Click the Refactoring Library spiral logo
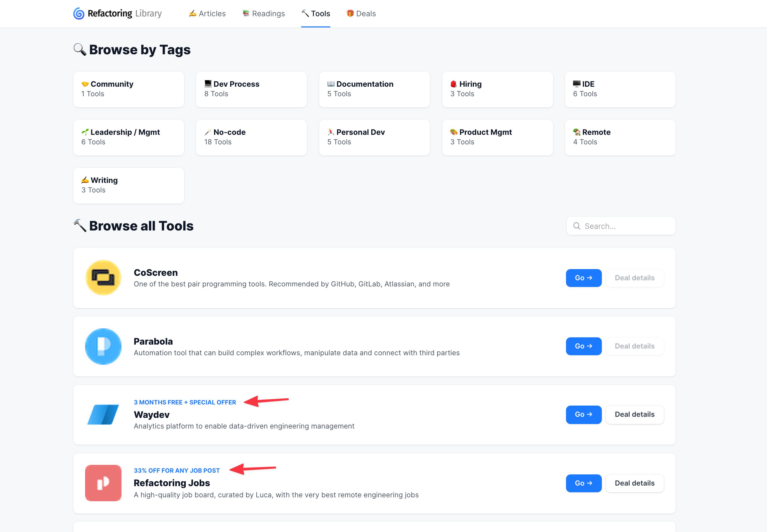This screenshot has width=767, height=532. 79,14
